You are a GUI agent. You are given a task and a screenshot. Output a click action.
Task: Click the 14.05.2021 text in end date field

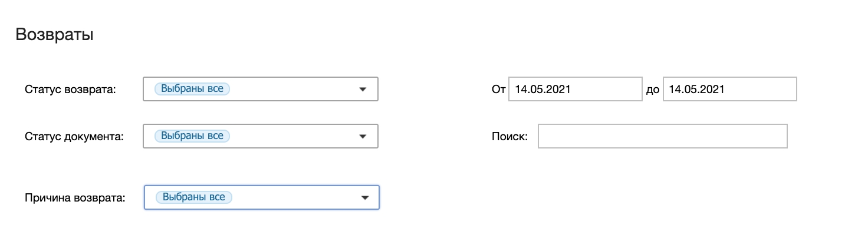click(696, 90)
